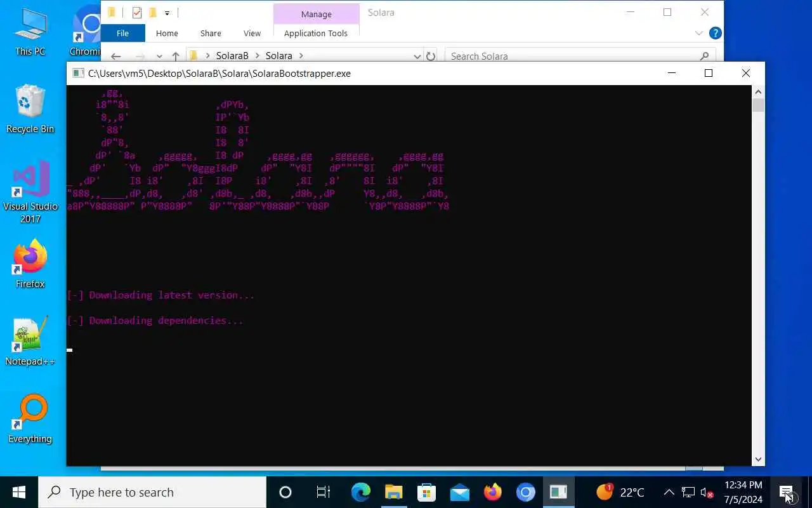Launch Firefox desktop shortcut
The image size is (812, 508).
(30, 264)
